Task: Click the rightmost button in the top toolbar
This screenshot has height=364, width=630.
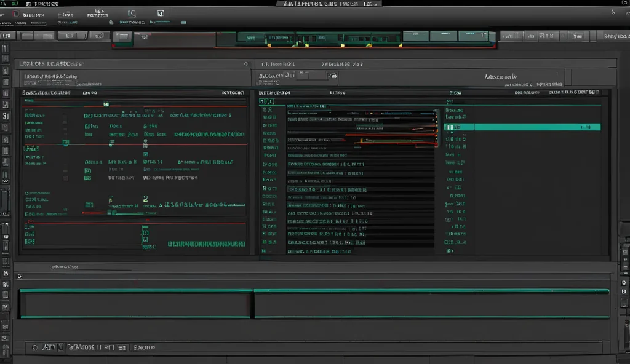Action: (x=615, y=36)
